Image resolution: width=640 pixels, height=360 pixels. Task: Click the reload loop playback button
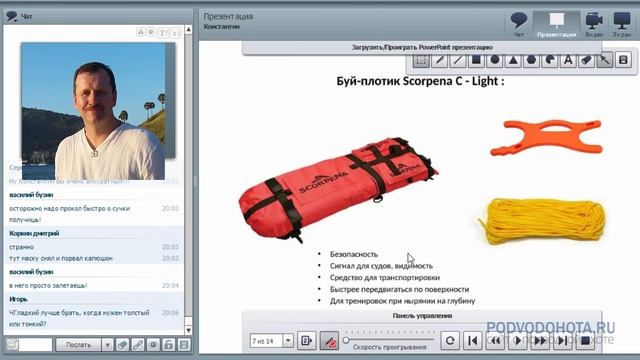coord(450,340)
